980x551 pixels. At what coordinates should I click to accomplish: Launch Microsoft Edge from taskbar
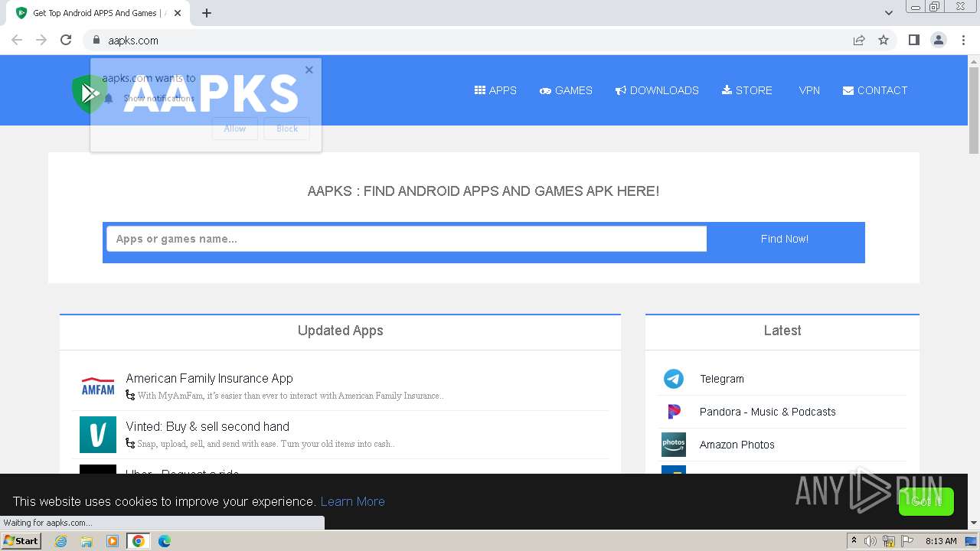click(164, 541)
